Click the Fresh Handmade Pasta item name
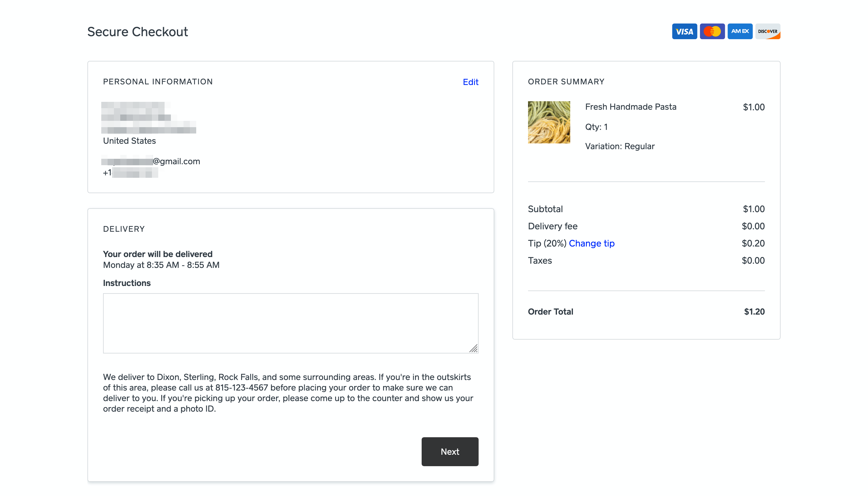 point(631,107)
